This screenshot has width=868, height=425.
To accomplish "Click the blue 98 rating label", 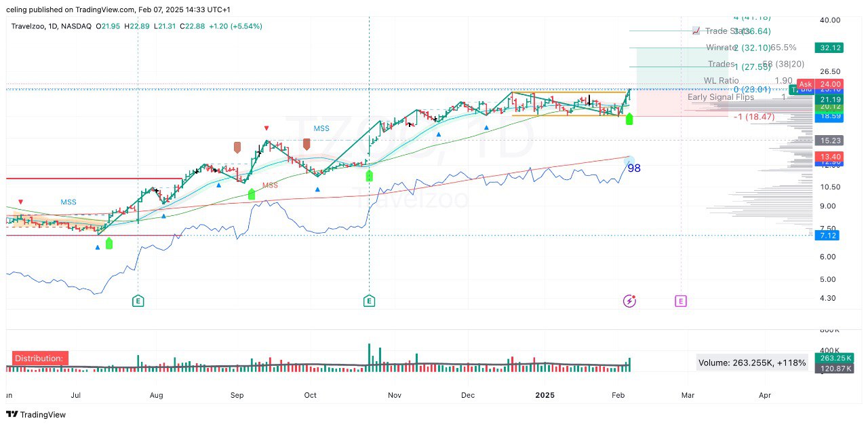I will pos(633,168).
